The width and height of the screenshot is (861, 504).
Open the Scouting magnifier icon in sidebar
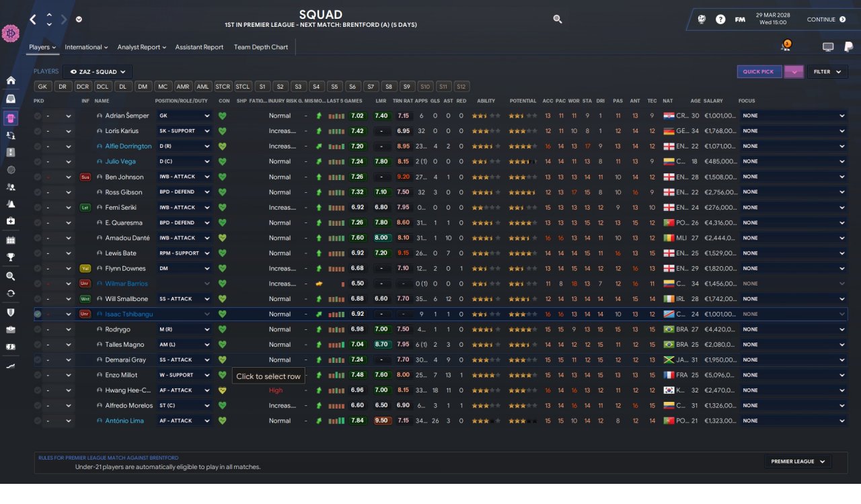pyautogui.click(x=11, y=276)
